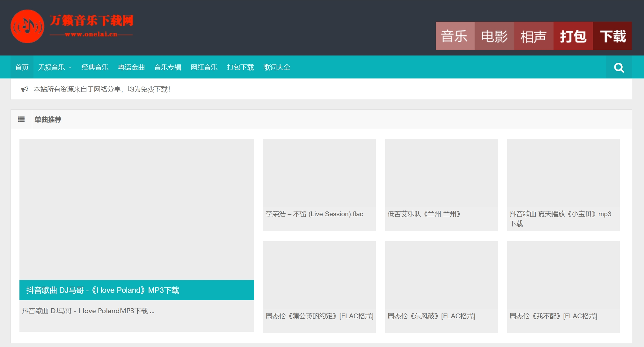Open 周杰伦《东风破》FLAC post

[431, 316]
